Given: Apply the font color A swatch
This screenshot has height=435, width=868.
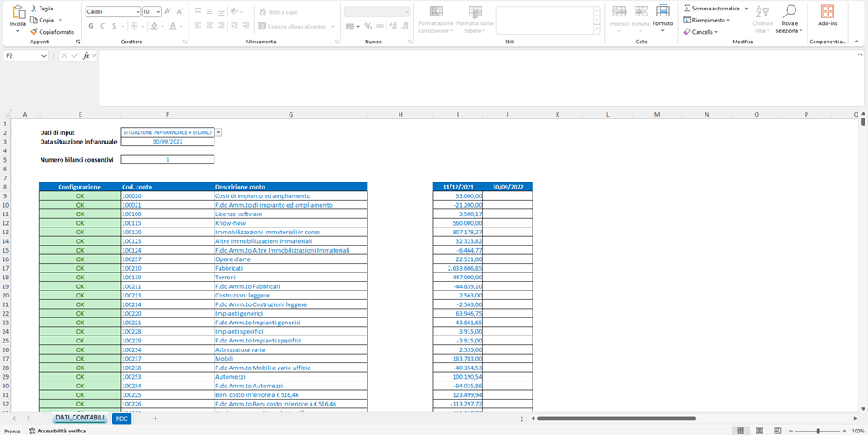Looking at the screenshot, I should point(173,26).
